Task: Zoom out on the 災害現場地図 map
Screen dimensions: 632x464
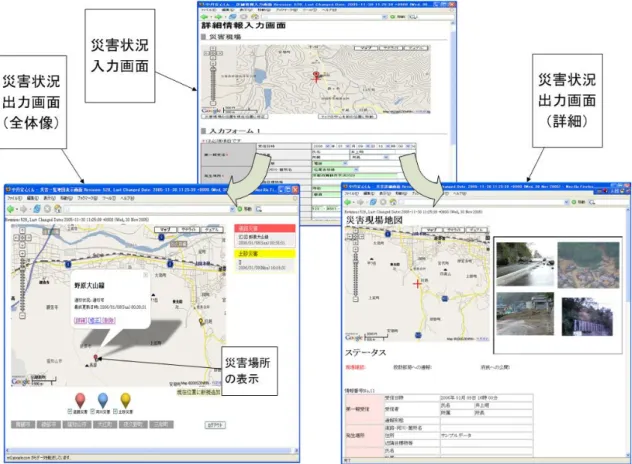Action: (x=356, y=299)
